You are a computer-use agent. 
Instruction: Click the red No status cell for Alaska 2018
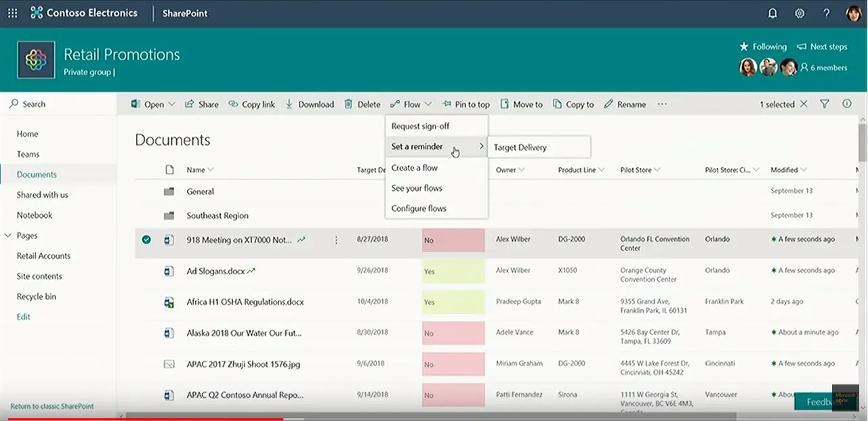coord(453,333)
